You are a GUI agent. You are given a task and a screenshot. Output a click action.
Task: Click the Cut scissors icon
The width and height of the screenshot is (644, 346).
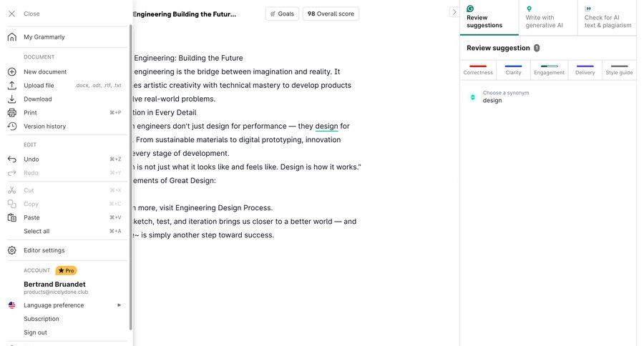pos(12,190)
